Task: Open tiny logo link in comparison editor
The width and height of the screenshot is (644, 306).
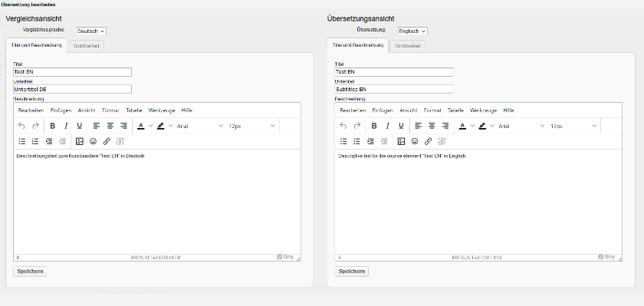Action: point(285,257)
